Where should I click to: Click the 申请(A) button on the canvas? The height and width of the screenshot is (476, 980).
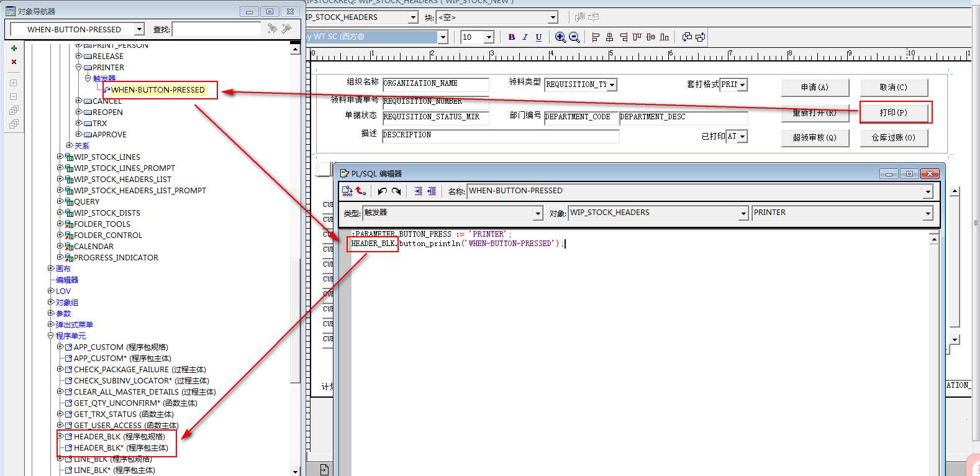pyautogui.click(x=814, y=88)
